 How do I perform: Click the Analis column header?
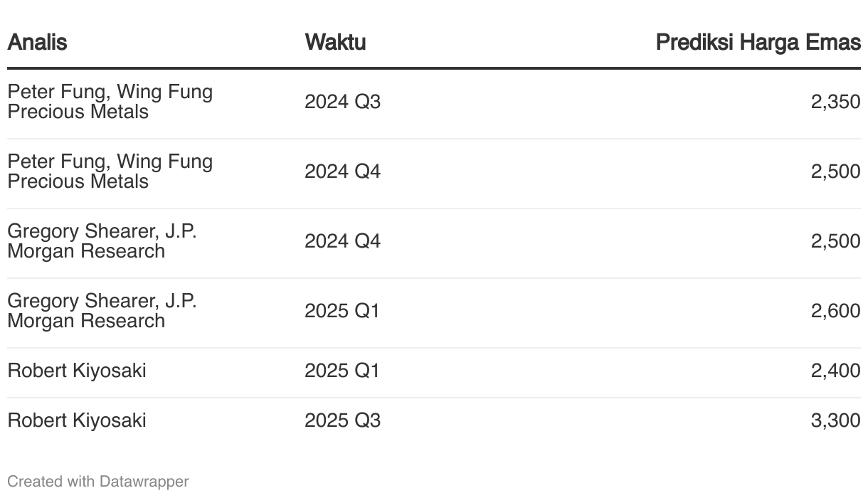[37, 42]
